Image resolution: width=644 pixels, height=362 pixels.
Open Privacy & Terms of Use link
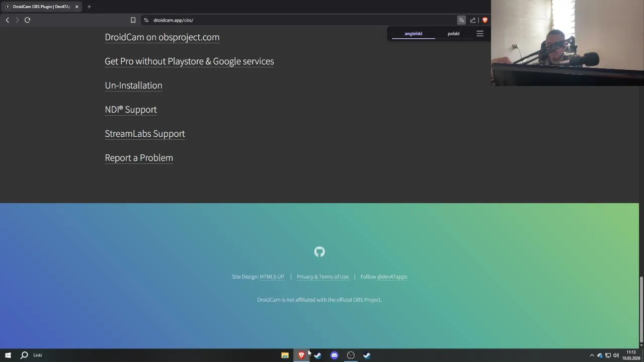tap(323, 277)
